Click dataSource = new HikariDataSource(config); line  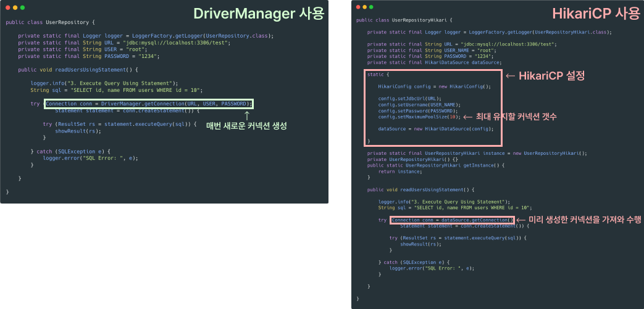(x=436, y=129)
